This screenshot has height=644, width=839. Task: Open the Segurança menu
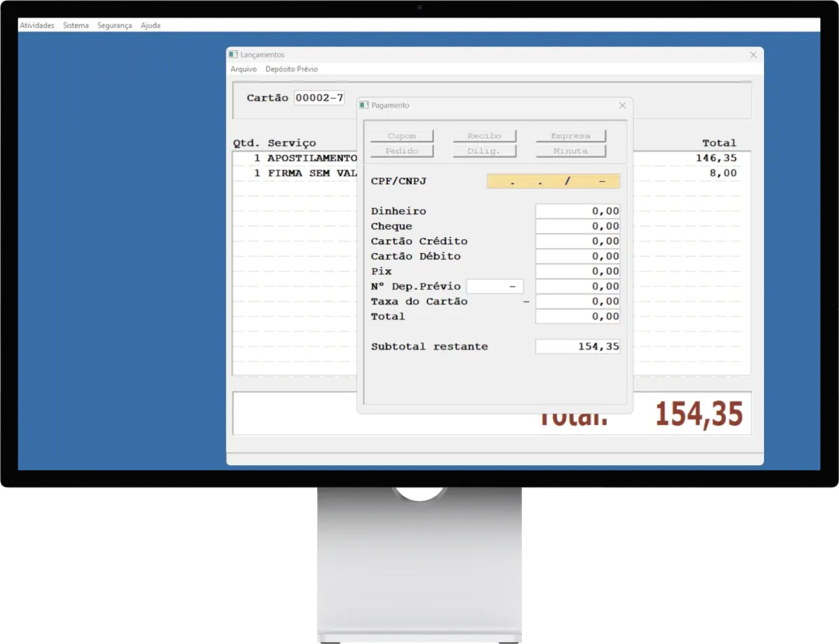click(x=114, y=25)
